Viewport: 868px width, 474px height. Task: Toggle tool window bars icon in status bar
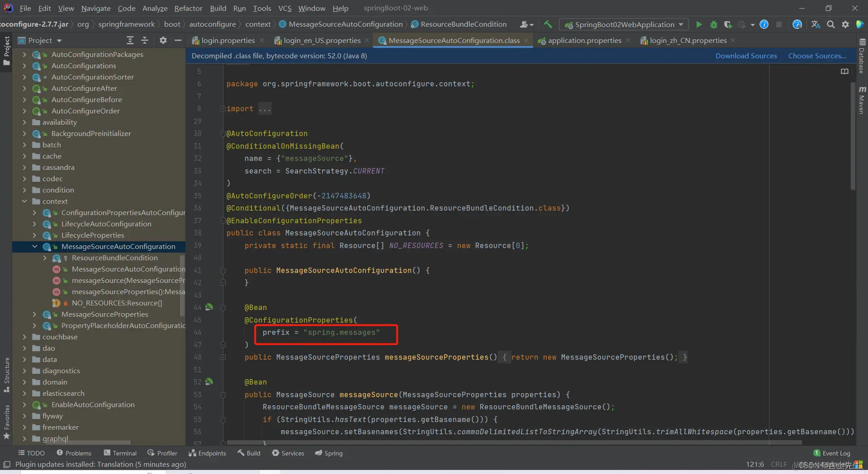tap(7, 465)
